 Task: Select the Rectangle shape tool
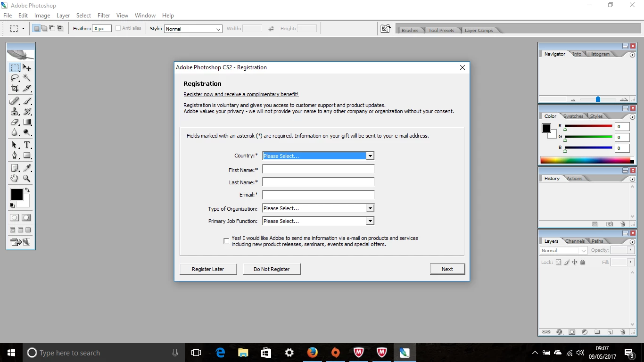click(x=27, y=155)
